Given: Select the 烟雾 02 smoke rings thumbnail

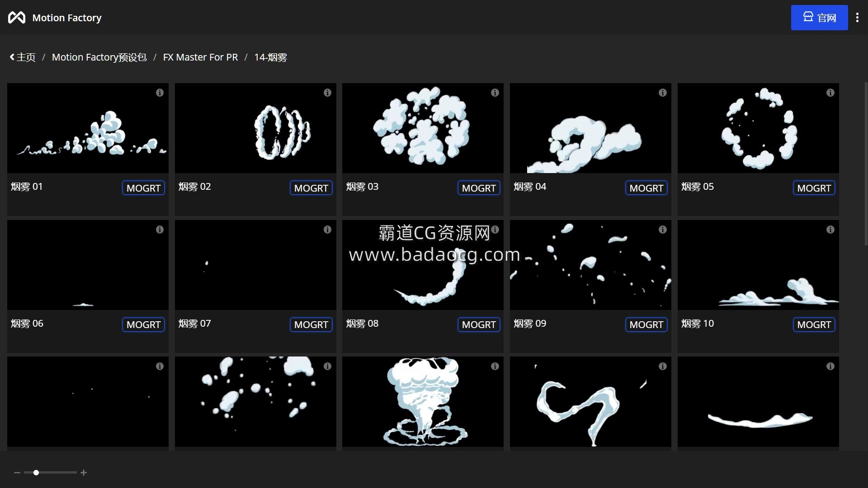Looking at the screenshot, I should pos(255,128).
